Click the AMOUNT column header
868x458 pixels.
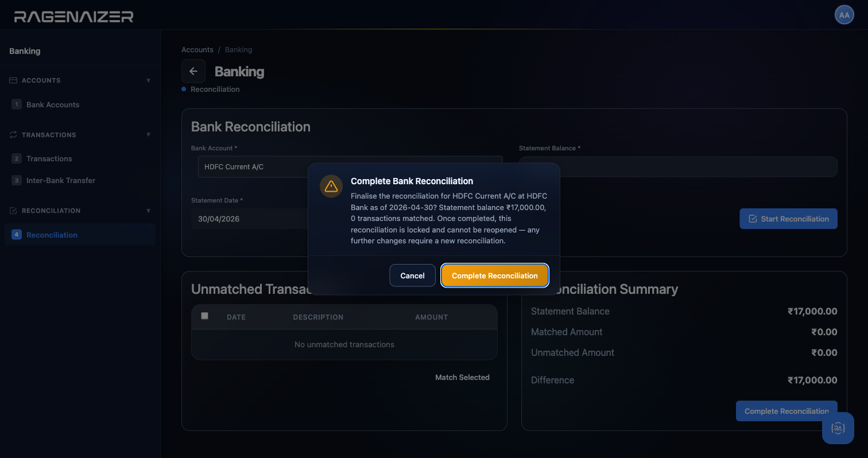[431, 317]
